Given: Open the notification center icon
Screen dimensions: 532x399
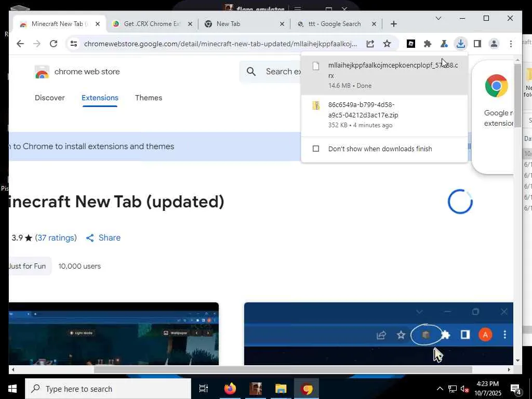Looking at the screenshot, I should [516, 389].
